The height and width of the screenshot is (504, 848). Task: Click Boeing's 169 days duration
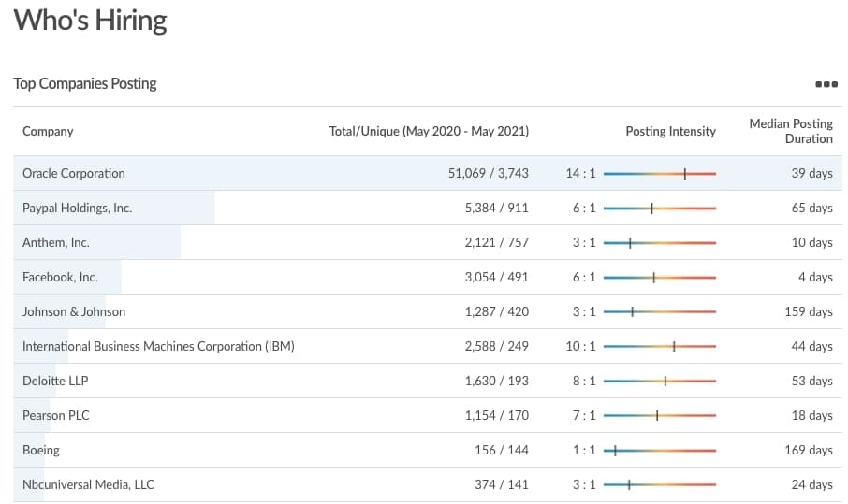tap(809, 450)
